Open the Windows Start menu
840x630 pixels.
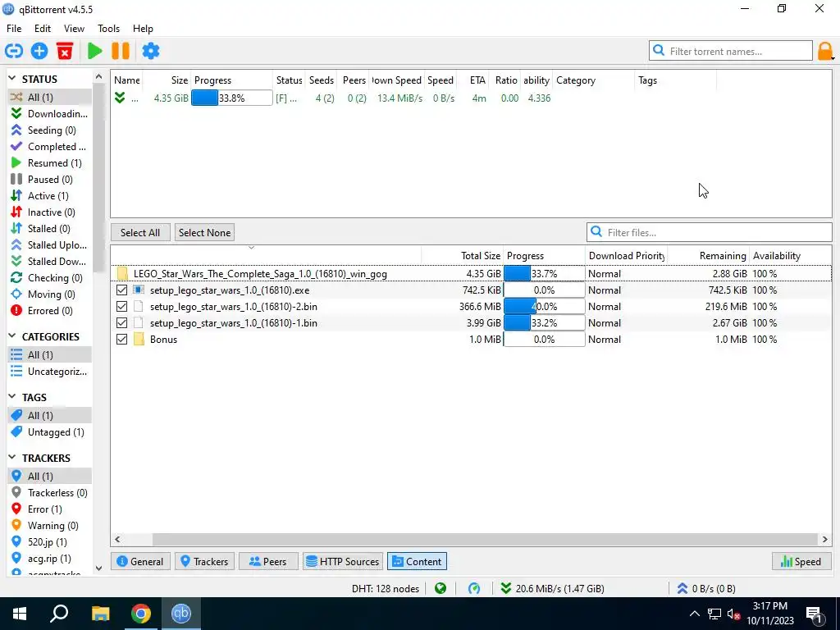tap(20, 614)
